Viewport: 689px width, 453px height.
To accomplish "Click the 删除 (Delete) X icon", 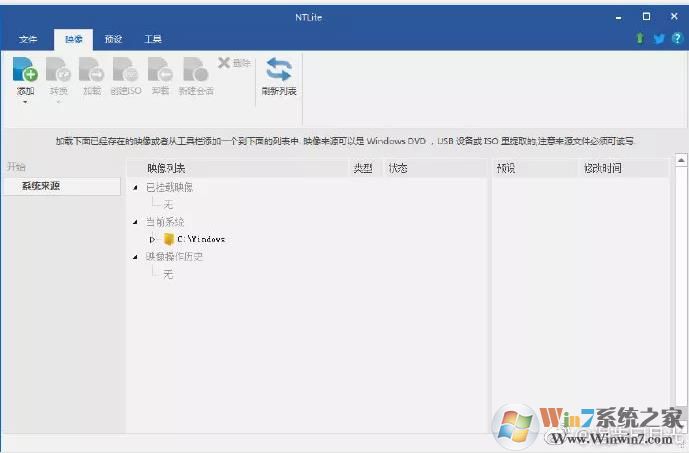I will click(x=224, y=63).
